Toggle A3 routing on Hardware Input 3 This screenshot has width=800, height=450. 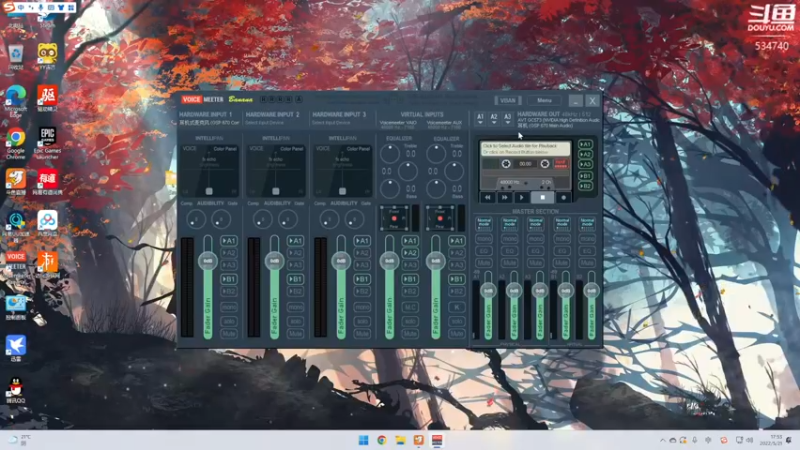pos(362,265)
